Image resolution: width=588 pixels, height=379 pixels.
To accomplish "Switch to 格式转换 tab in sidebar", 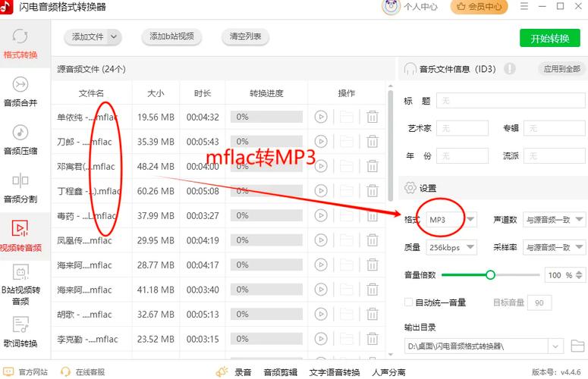I will click(x=20, y=43).
